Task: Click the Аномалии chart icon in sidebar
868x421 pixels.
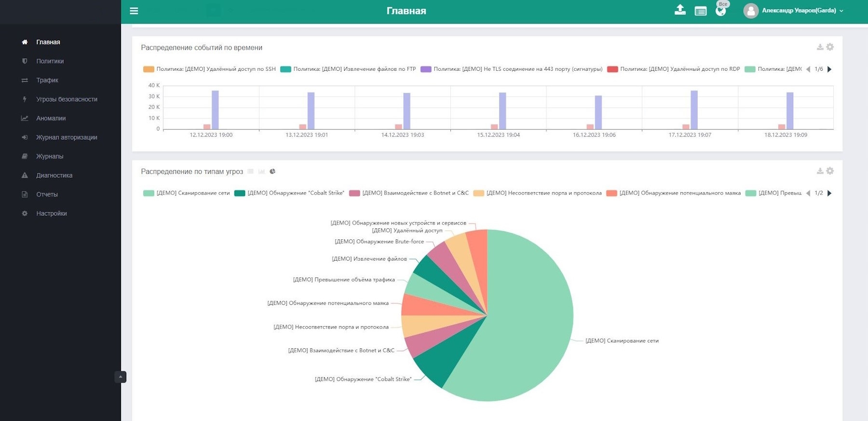Action: [25, 118]
